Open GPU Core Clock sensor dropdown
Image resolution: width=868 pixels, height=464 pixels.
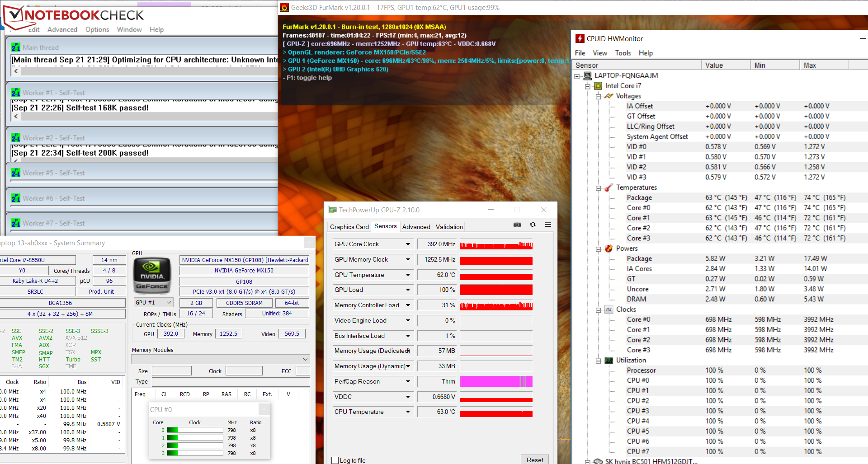coord(408,244)
